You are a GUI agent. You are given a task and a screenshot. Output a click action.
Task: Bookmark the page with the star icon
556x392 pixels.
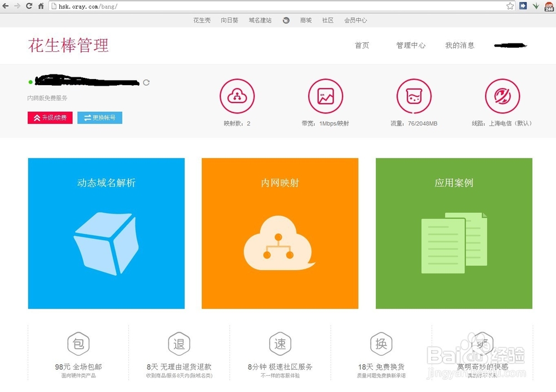[x=510, y=6]
